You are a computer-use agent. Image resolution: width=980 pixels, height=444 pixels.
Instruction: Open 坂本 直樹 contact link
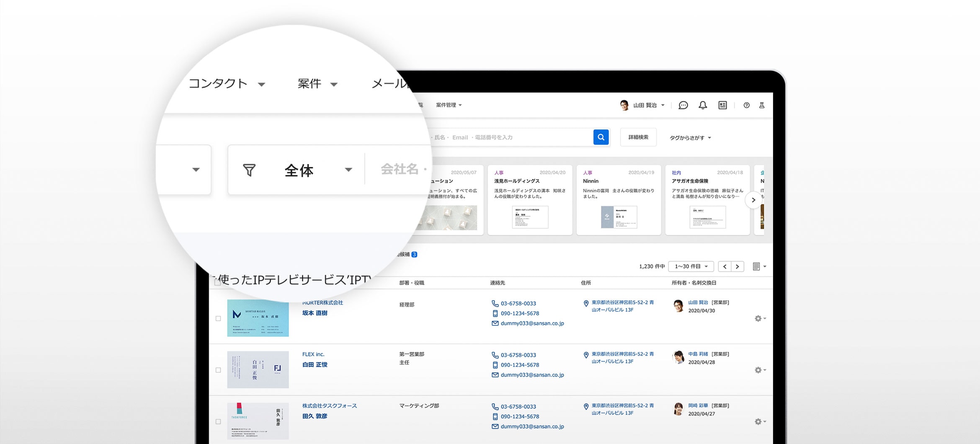coord(315,313)
